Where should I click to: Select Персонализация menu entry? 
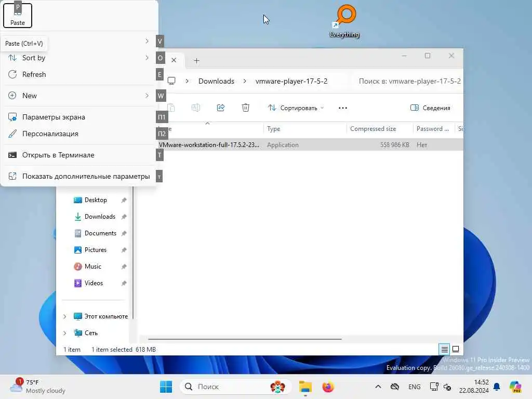click(x=79, y=134)
